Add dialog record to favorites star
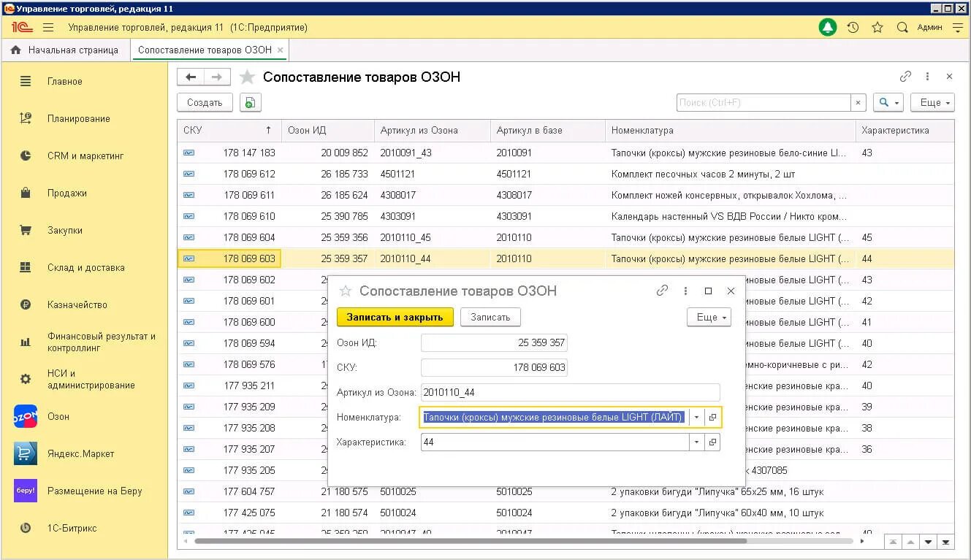971x560 pixels. coord(346,291)
